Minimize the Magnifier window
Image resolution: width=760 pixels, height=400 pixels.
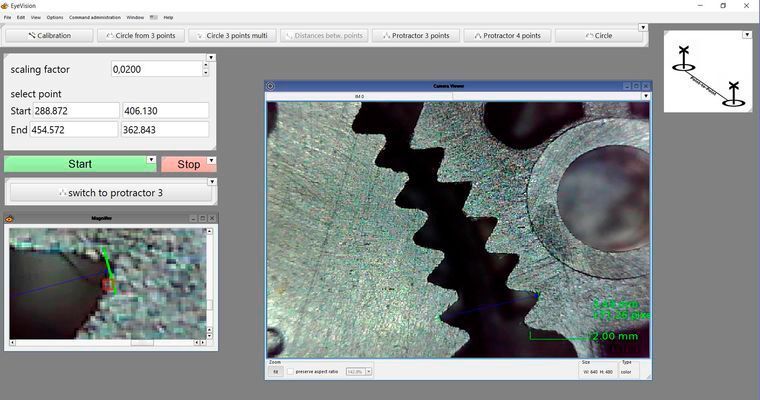click(x=193, y=219)
